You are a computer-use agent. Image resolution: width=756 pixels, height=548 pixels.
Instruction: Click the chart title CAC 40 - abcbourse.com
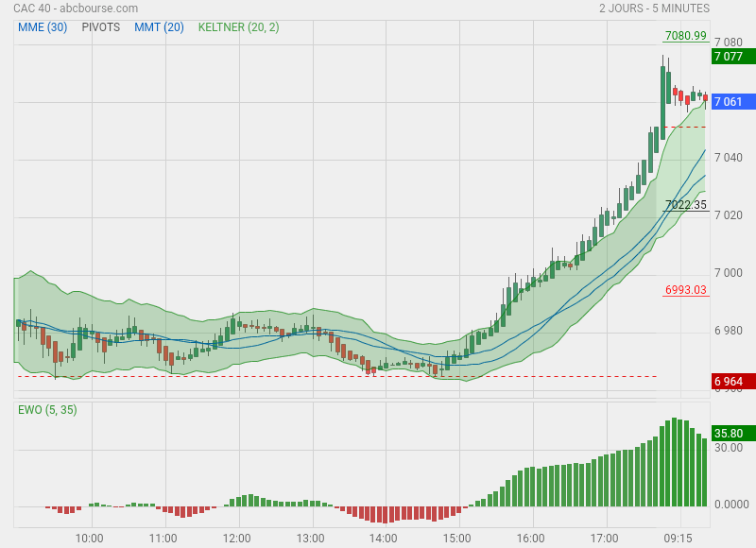(x=76, y=9)
